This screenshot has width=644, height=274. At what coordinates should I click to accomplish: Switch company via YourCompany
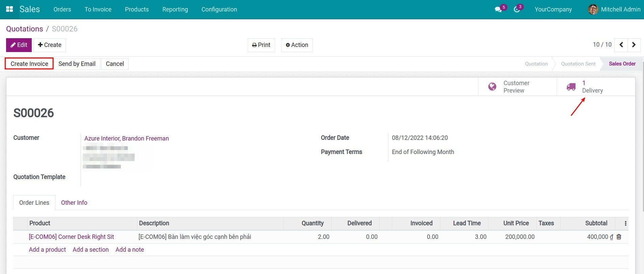[x=553, y=9]
